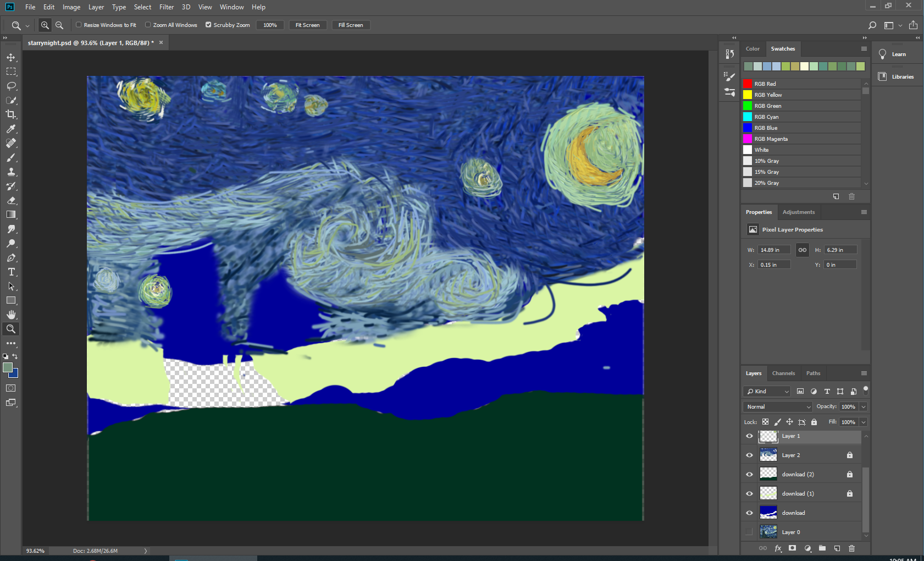This screenshot has height=561, width=924.
Task: Select the Pen tool
Action: (x=11, y=257)
